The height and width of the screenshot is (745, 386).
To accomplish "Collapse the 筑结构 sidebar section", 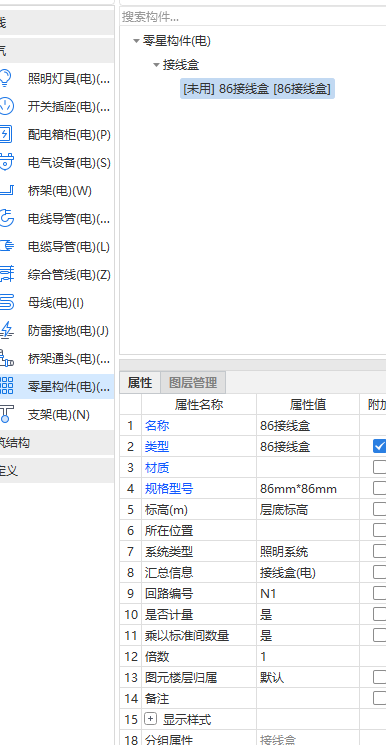I will pyautogui.click(x=57, y=443).
